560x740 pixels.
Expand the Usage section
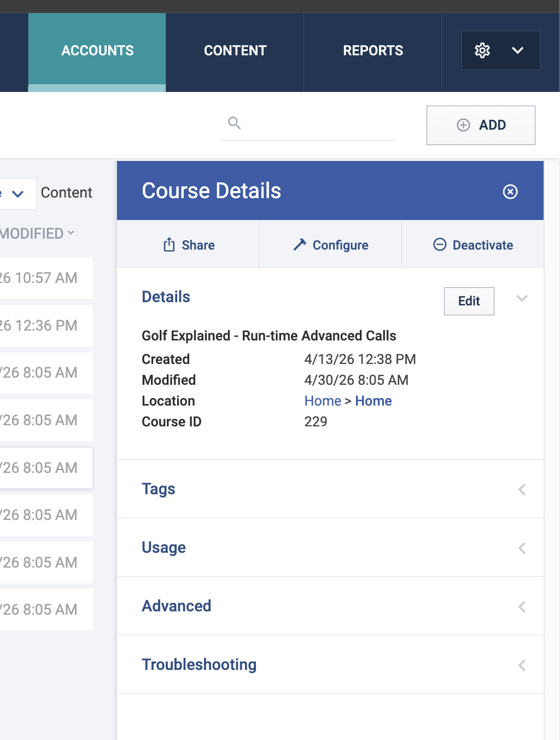[x=330, y=548]
